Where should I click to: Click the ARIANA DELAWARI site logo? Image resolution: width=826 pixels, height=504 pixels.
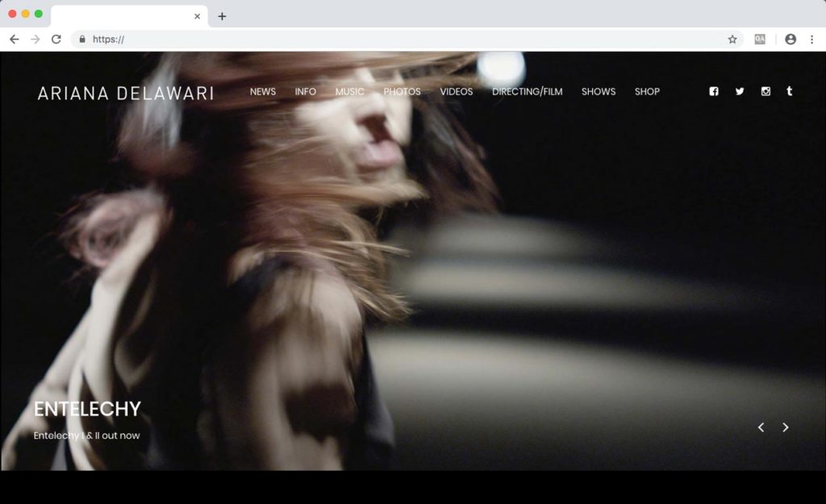pyautogui.click(x=125, y=94)
